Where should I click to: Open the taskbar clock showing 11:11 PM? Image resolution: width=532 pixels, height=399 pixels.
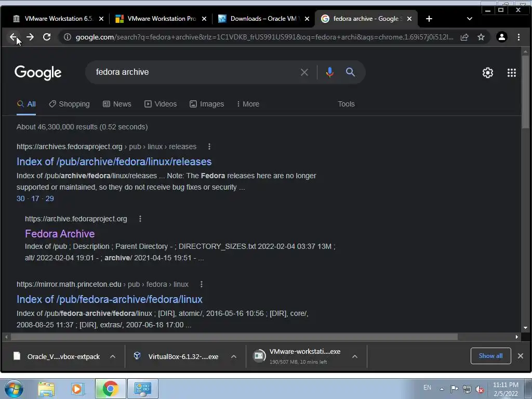pyautogui.click(x=506, y=389)
